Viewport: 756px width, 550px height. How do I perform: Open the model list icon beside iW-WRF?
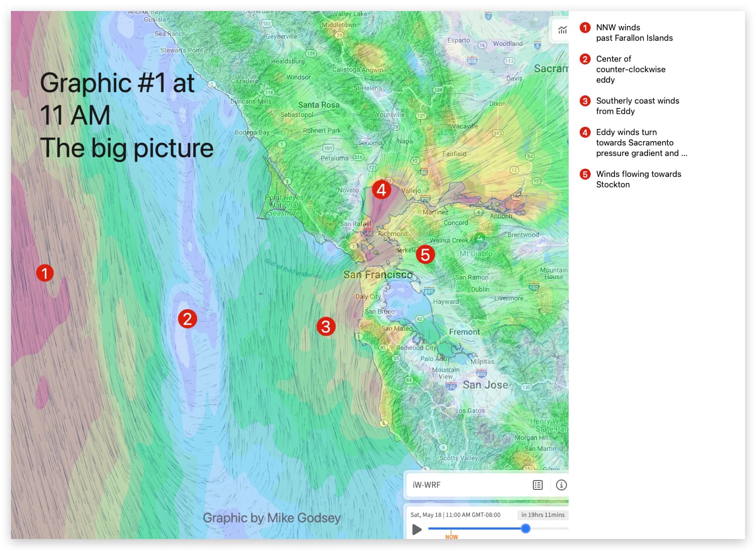click(538, 485)
